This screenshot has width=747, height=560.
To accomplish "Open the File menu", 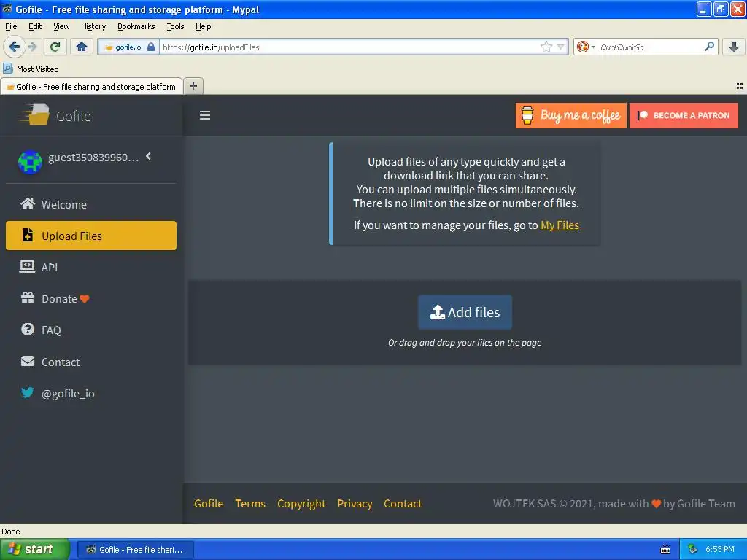I will click(11, 26).
